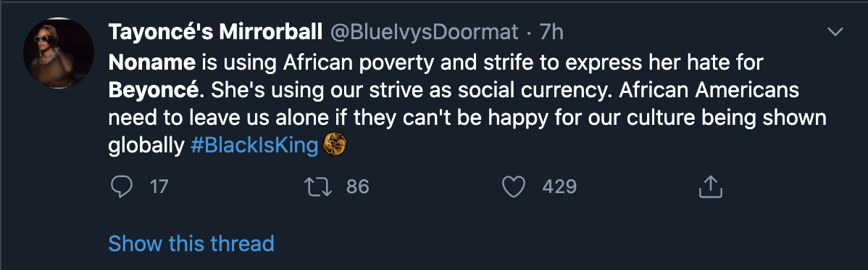Click Show this thread

coord(191,243)
